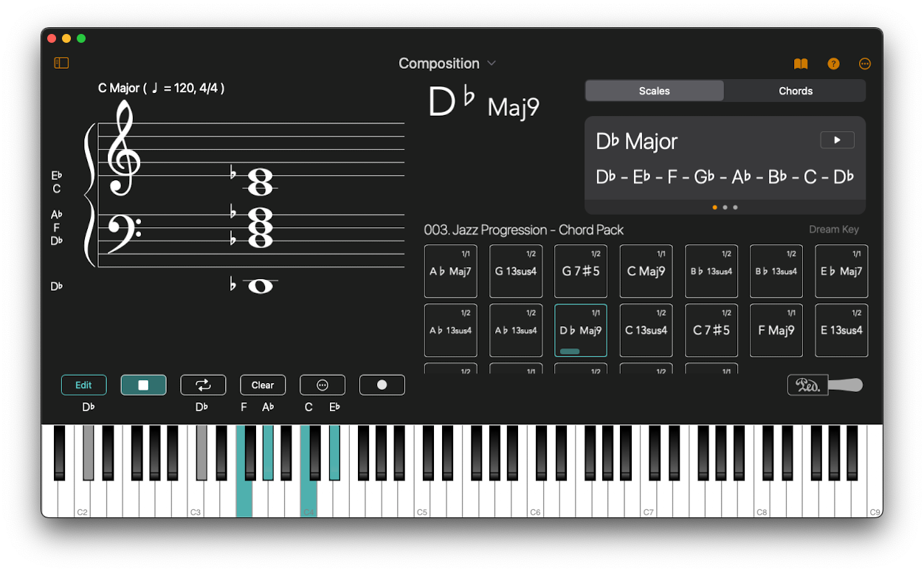Toggle the sustain Ped. pedal
The height and width of the screenshot is (572, 924).
click(825, 385)
